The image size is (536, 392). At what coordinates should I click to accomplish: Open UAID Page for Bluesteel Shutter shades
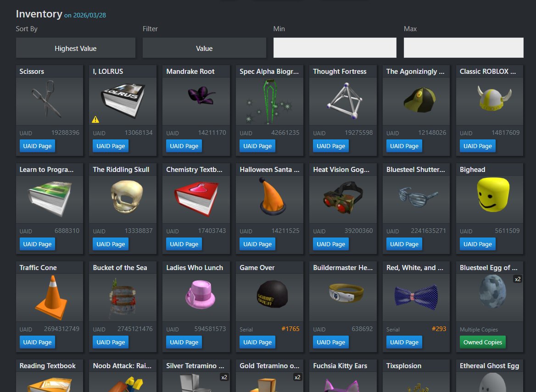click(x=404, y=244)
